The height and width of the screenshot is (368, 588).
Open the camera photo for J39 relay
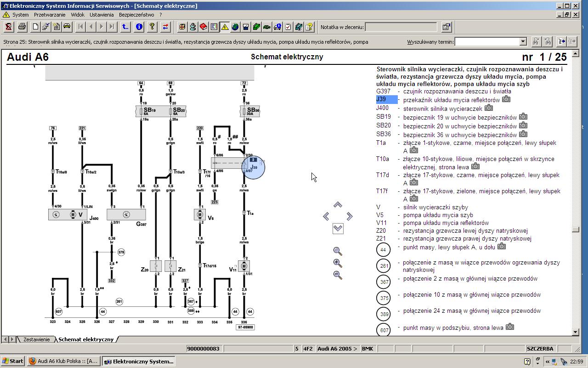pos(506,99)
